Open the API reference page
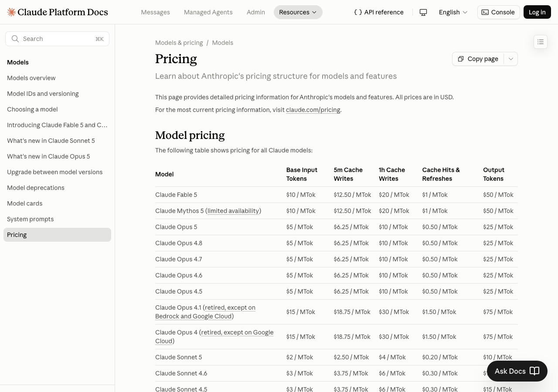 [379, 12]
